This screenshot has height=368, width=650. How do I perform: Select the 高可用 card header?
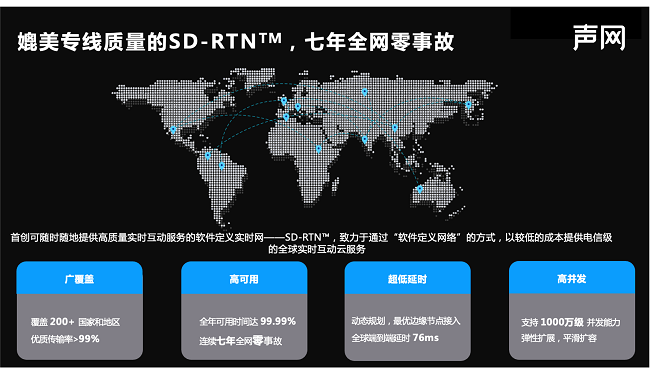[x=244, y=278]
